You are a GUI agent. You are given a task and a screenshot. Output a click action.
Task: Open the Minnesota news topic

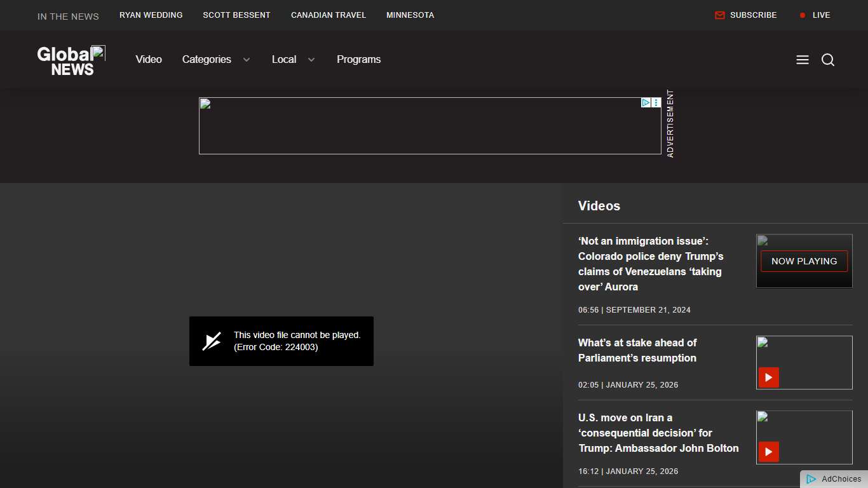(x=410, y=15)
